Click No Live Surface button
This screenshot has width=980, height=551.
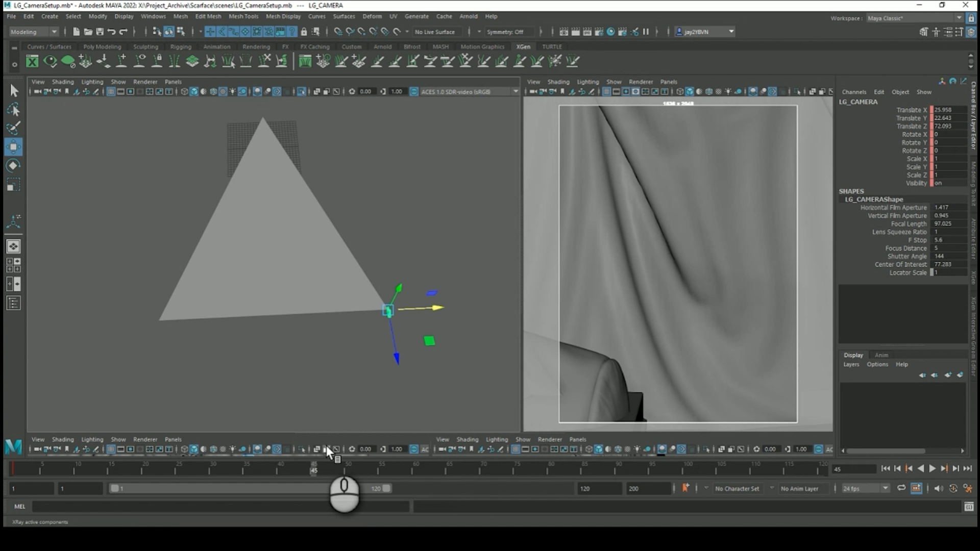(x=434, y=32)
